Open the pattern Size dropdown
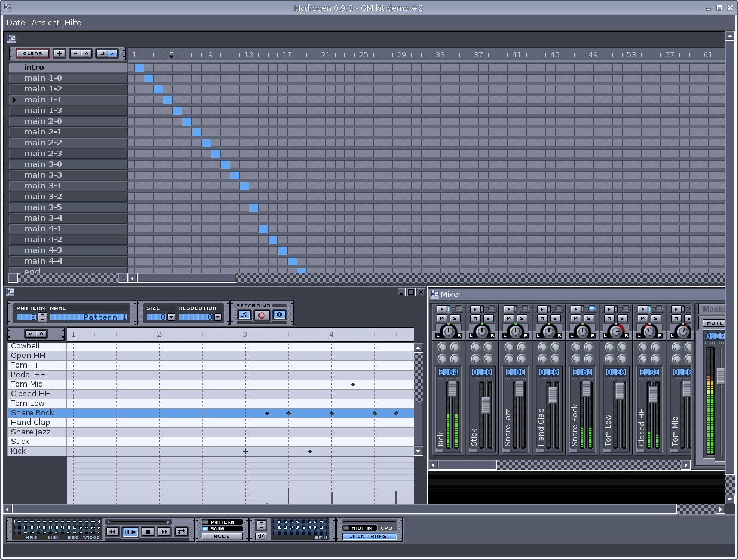 [171, 317]
